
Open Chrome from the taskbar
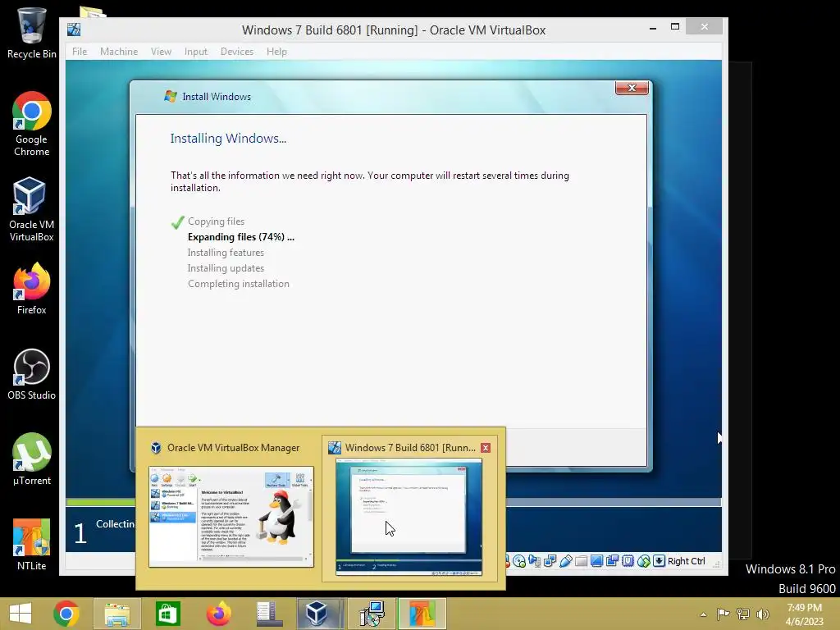pos(66,614)
